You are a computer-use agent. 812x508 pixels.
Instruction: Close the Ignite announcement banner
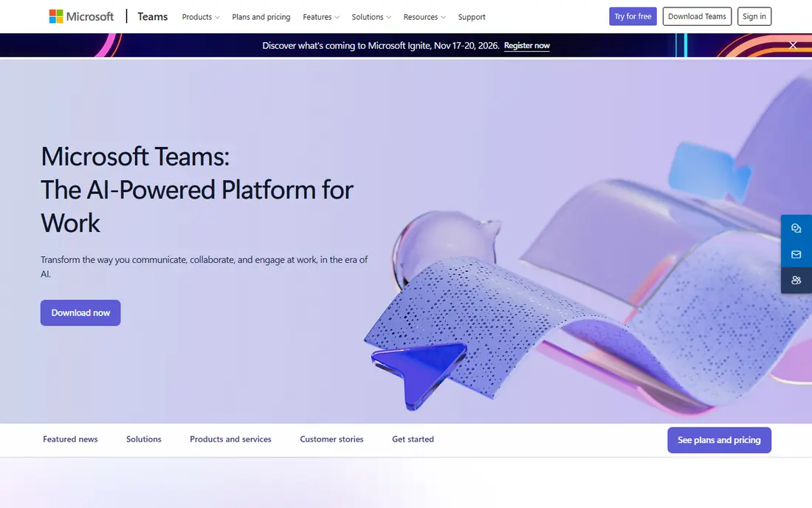(x=792, y=45)
